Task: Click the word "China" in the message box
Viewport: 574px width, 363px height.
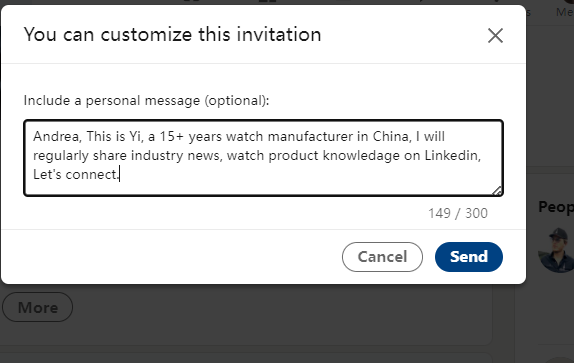Action: coord(390,136)
